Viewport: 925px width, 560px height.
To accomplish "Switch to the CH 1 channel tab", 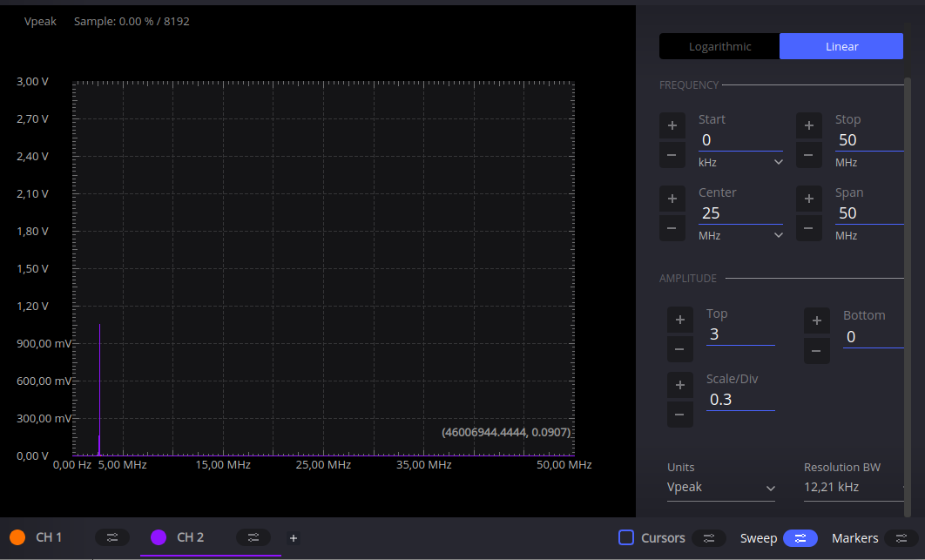I will click(48, 537).
